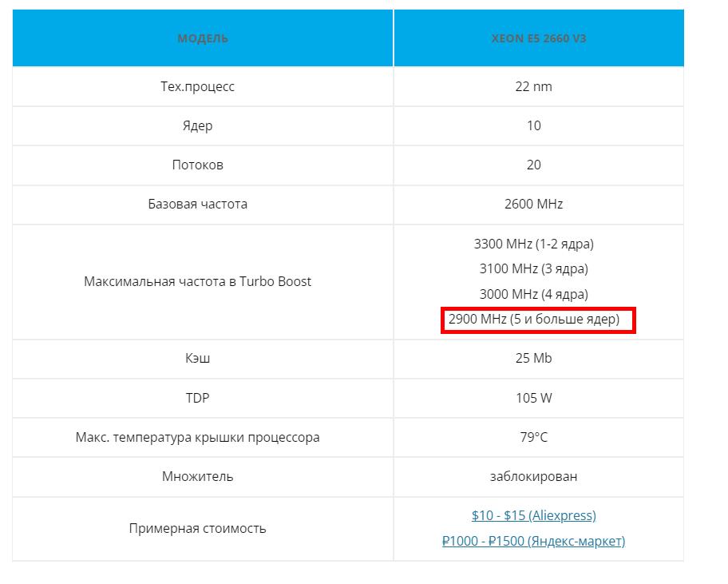Click the XEON E5 2660 V3 header
This screenshot has height=584, width=728.
(539, 38)
